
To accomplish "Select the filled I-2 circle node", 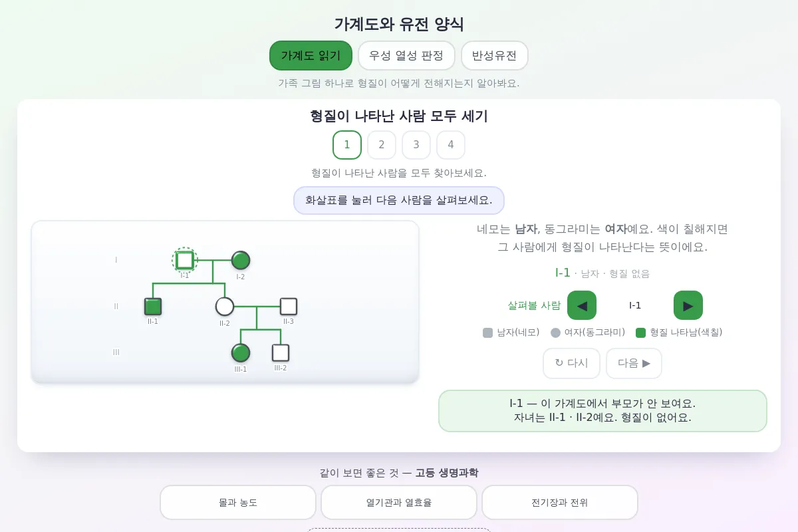I will [241, 260].
